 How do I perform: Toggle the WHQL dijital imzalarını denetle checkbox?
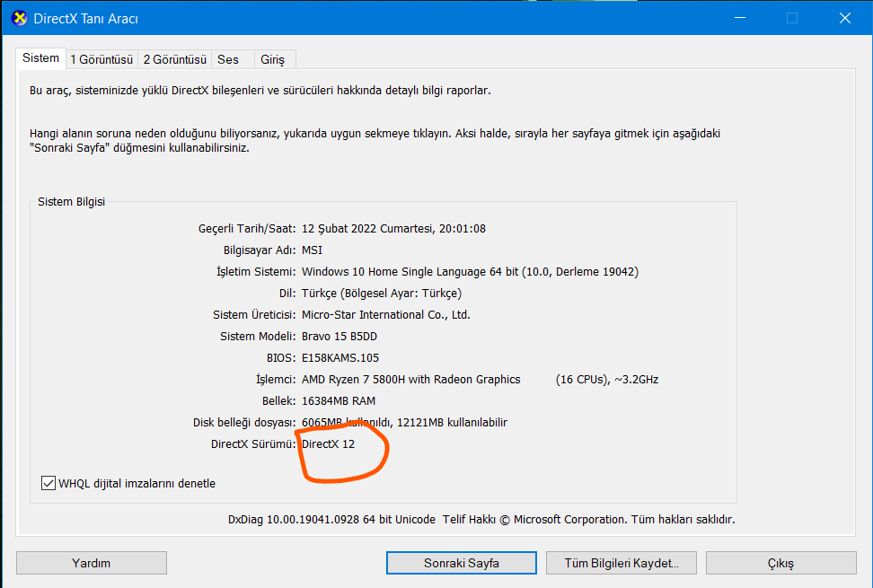click(48, 483)
